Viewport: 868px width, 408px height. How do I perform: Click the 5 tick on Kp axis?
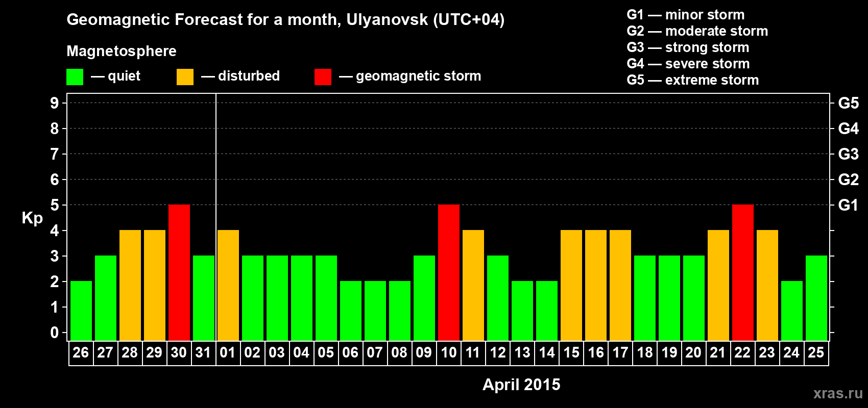(x=55, y=205)
